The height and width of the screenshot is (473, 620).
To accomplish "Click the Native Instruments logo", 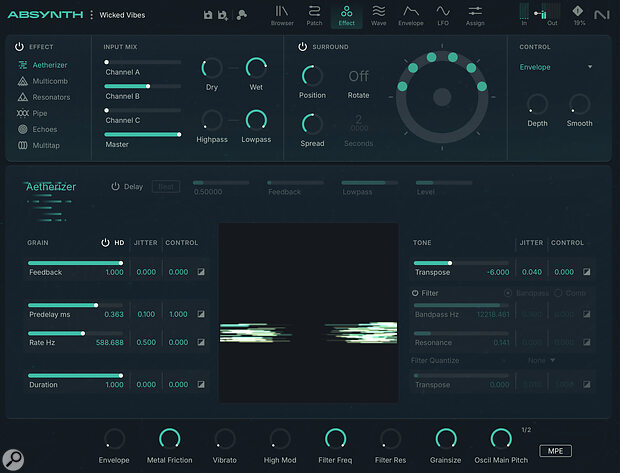I will [x=601, y=15].
